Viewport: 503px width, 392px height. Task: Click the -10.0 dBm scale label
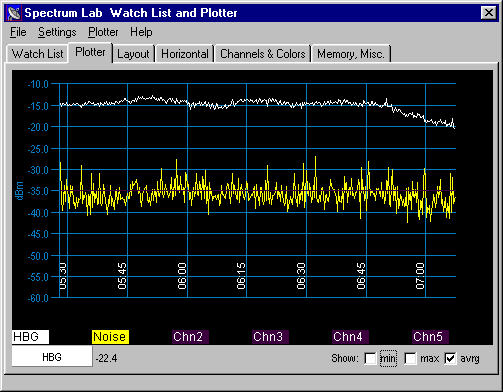click(x=38, y=84)
